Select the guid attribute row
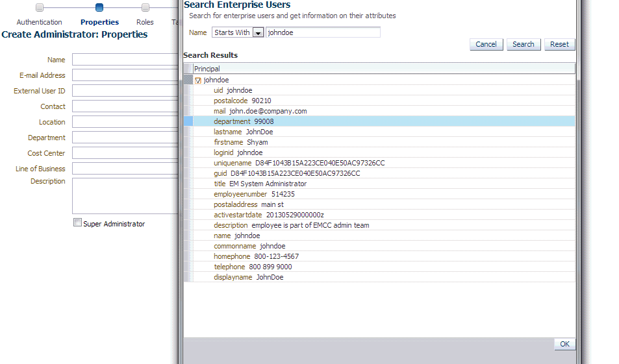619x364 pixels. 384,173
